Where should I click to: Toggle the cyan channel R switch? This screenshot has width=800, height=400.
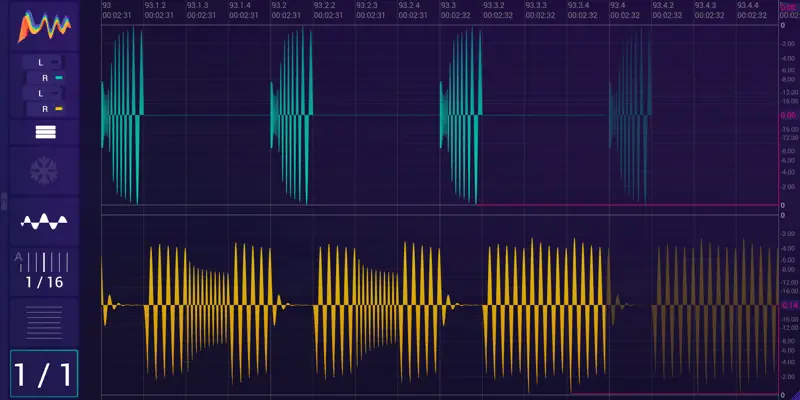[x=43, y=77]
